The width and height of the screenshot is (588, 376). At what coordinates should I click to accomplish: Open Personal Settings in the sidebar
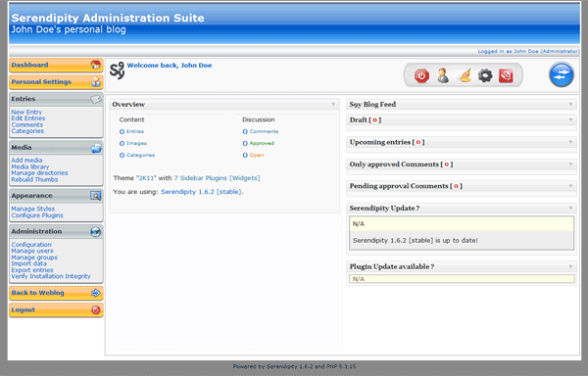pos(56,82)
